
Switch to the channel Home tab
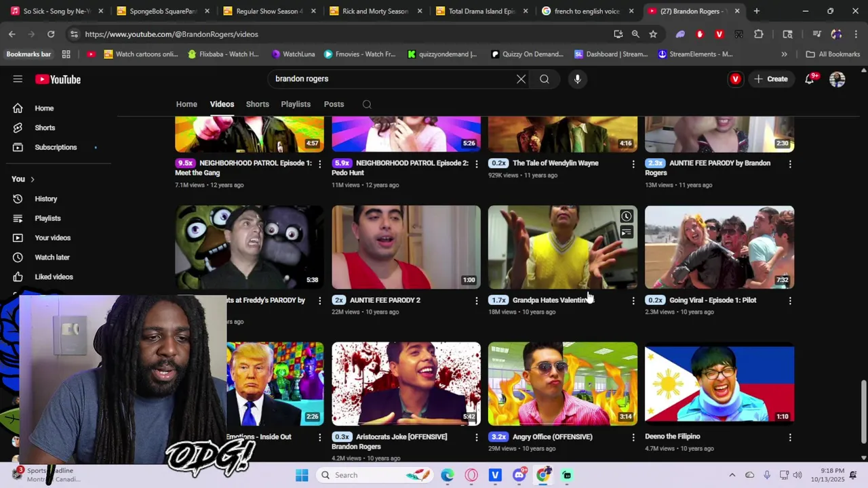(x=186, y=104)
